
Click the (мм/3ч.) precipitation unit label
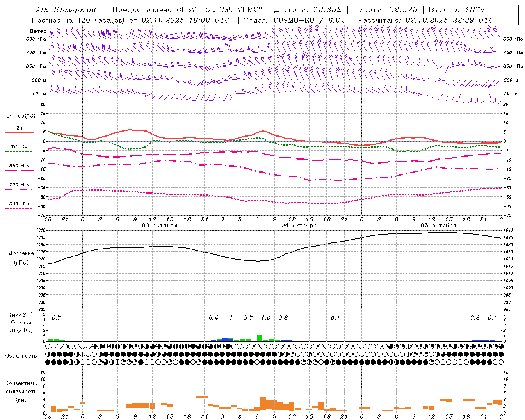(21, 315)
